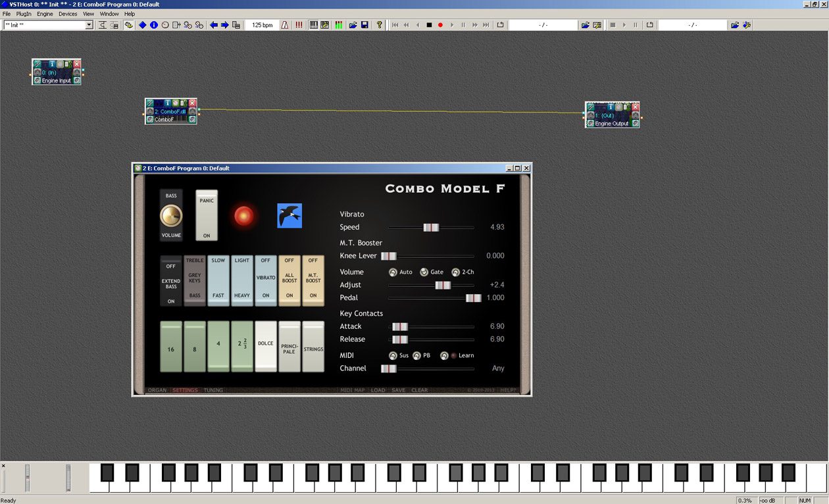Open the Devices menu
Screen dimensions: 829x504
tap(68, 14)
